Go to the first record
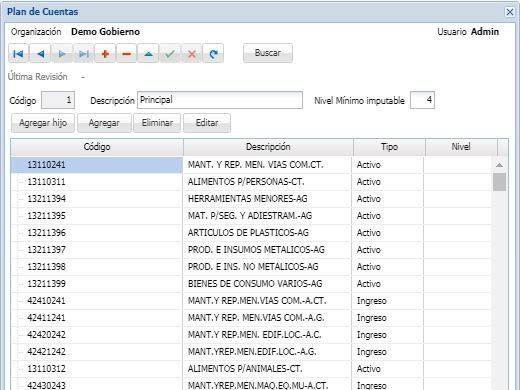Screen dimensions: 520x390 (19, 53)
